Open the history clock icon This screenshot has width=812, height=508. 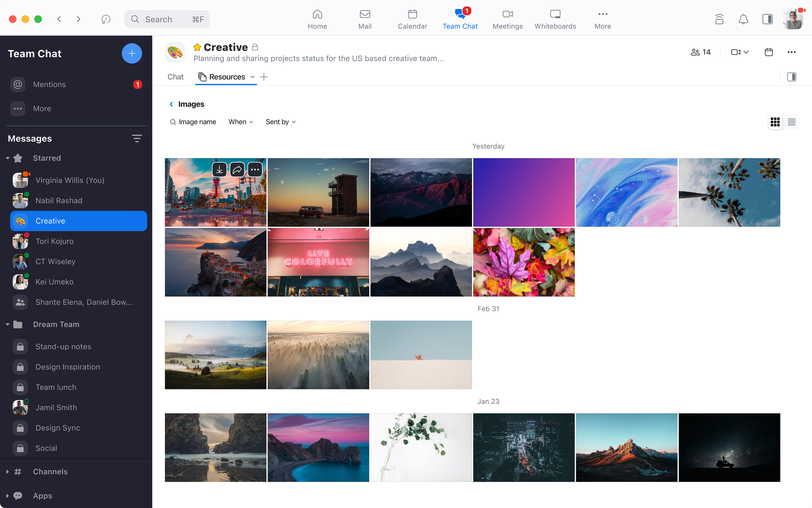(x=106, y=19)
